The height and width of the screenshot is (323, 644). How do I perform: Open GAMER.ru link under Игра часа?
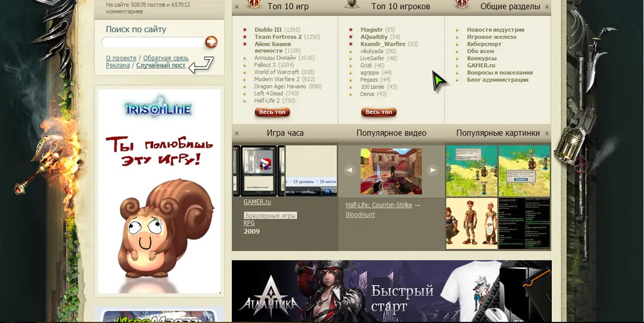click(x=257, y=202)
